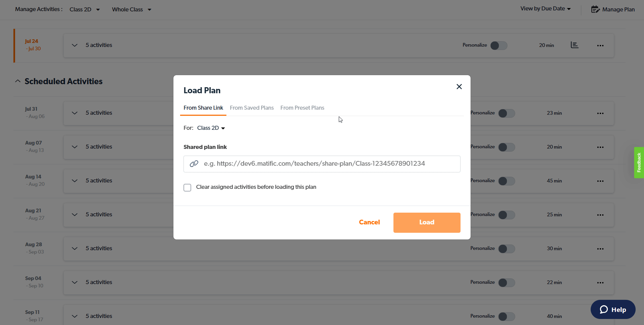
Task: Click the link icon in the shared plan field
Action: click(x=194, y=164)
